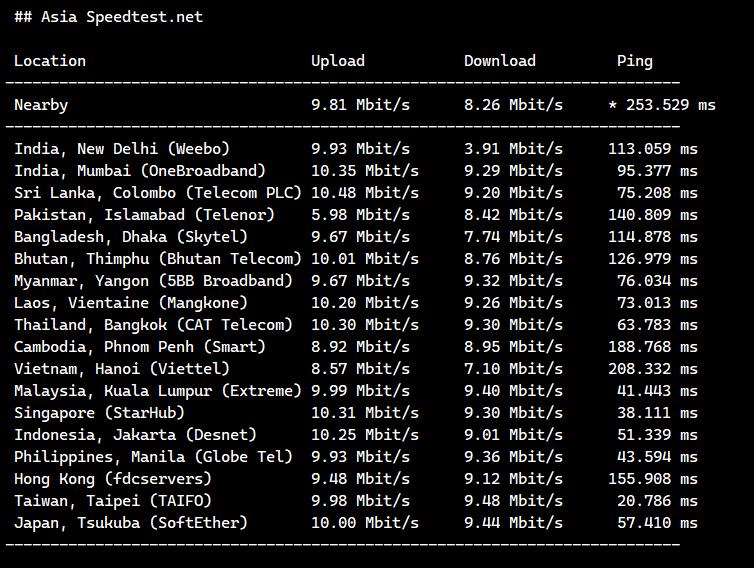Click the Upload column header

coord(338,61)
